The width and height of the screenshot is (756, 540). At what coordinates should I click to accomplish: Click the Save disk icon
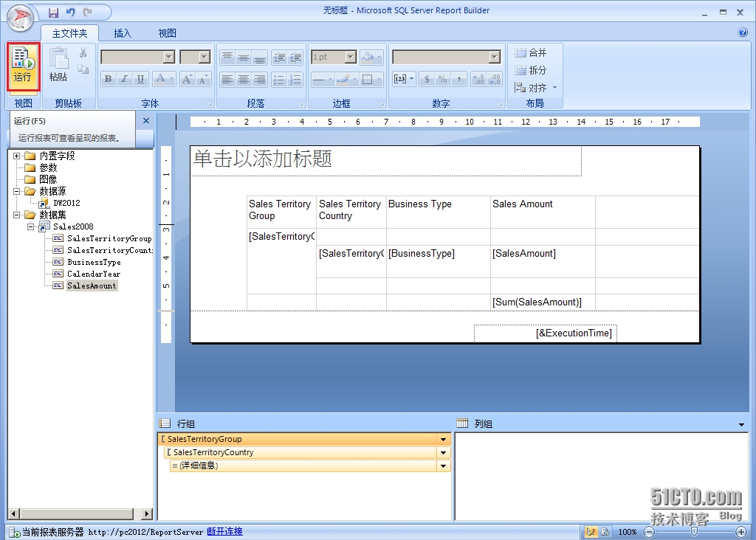point(53,12)
